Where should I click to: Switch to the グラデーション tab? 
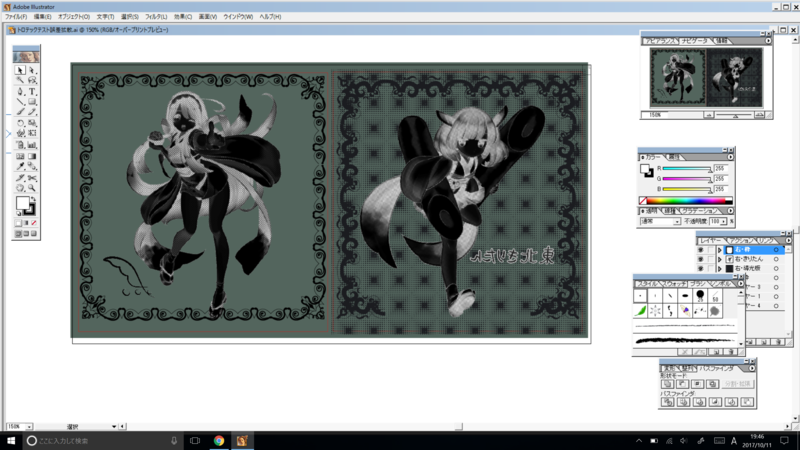(698, 211)
